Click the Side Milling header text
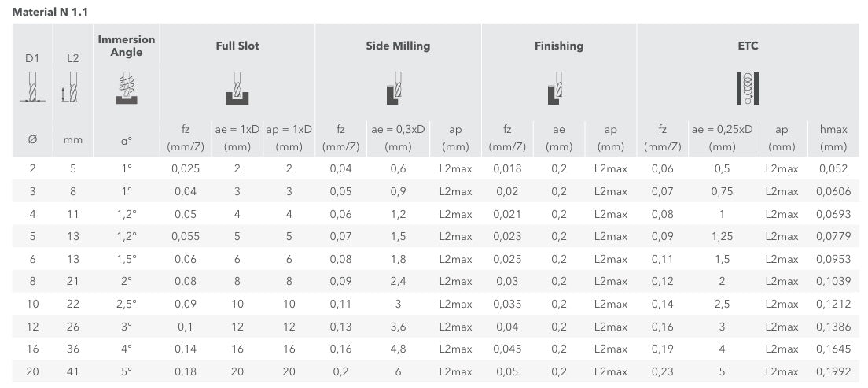The height and width of the screenshot is (388, 868). click(x=398, y=46)
